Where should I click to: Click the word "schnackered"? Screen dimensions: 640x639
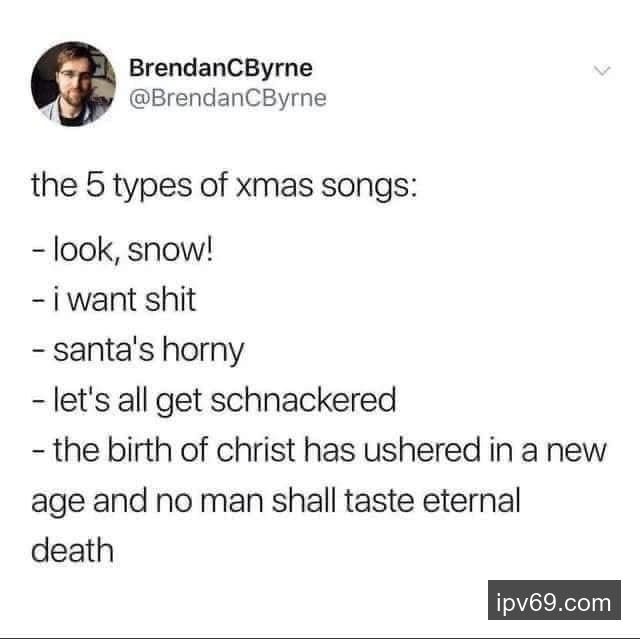click(x=303, y=399)
